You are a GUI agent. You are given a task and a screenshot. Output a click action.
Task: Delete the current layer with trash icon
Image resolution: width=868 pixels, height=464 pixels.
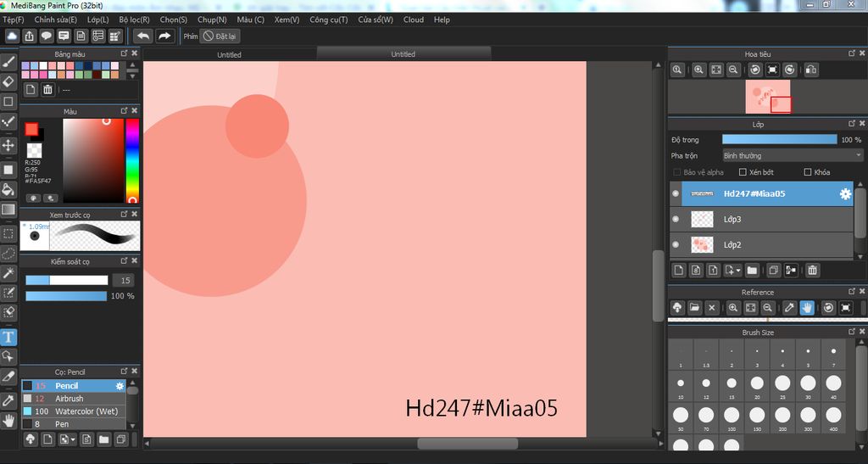[812, 271]
